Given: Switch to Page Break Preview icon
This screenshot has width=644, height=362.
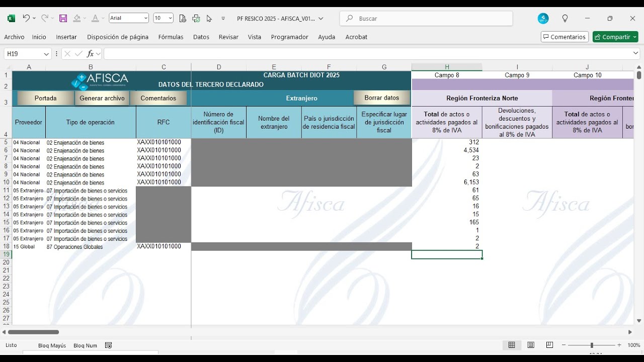Looking at the screenshot, I should [549, 345].
